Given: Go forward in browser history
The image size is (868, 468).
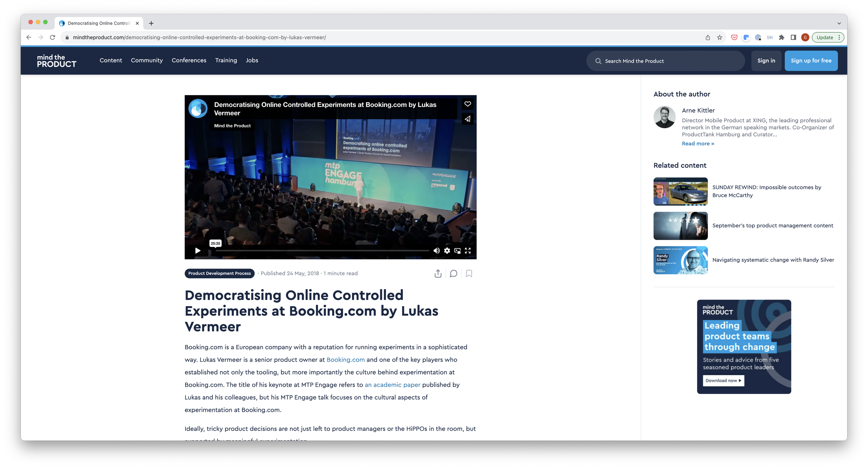Looking at the screenshot, I should [x=41, y=38].
